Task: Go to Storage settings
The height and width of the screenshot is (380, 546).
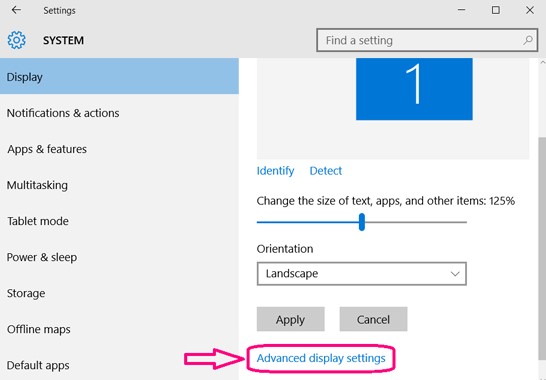Action: pyautogui.click(x=119, y=293)
